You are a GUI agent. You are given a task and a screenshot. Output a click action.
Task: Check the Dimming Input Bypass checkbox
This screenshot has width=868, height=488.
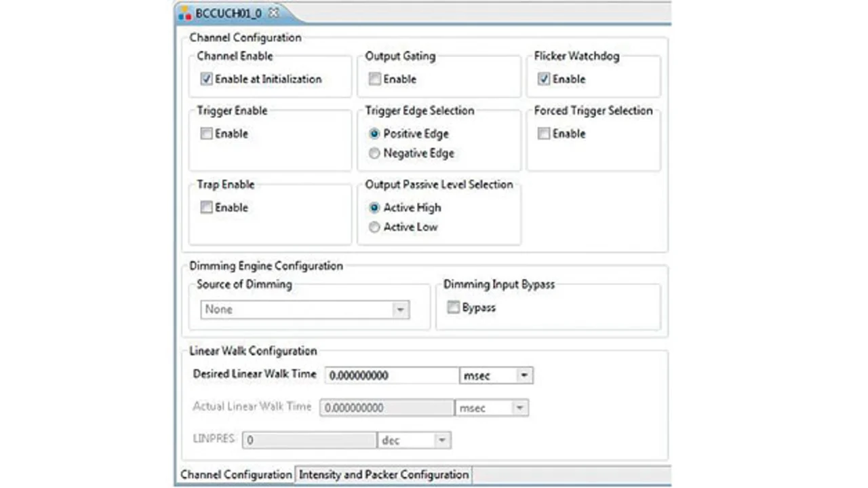pyautogui.click(x=453, y=308)
